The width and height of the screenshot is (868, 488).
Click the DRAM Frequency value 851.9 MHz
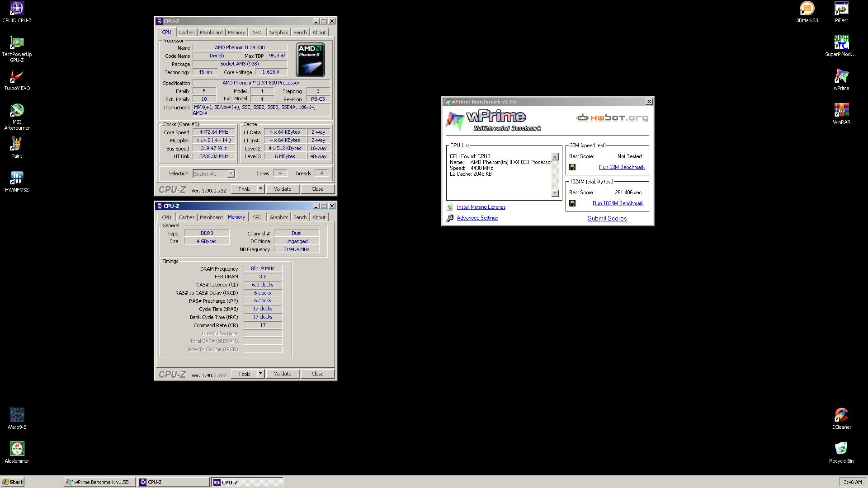coord(263,268)
